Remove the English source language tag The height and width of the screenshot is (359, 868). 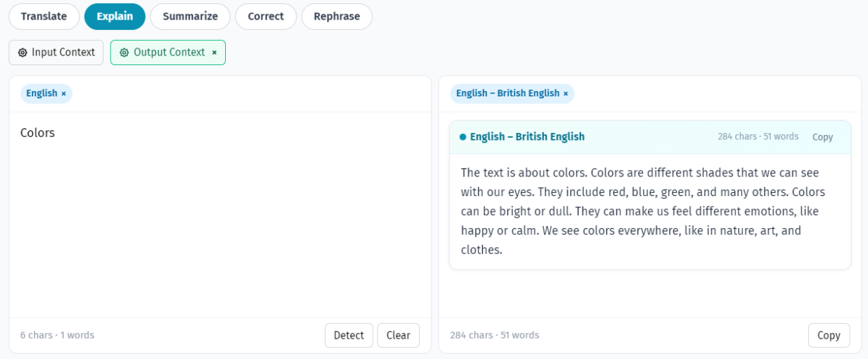pyautogui.click(x=64, y=94)
